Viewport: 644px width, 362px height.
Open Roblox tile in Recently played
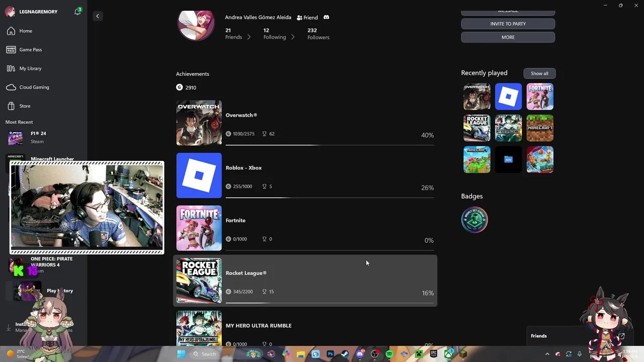508,97
